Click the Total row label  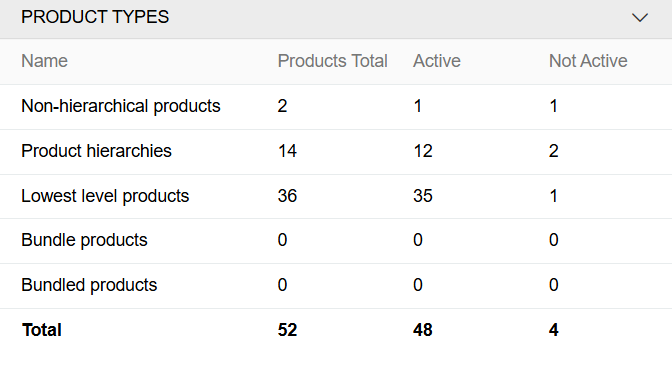click(42, 330)
